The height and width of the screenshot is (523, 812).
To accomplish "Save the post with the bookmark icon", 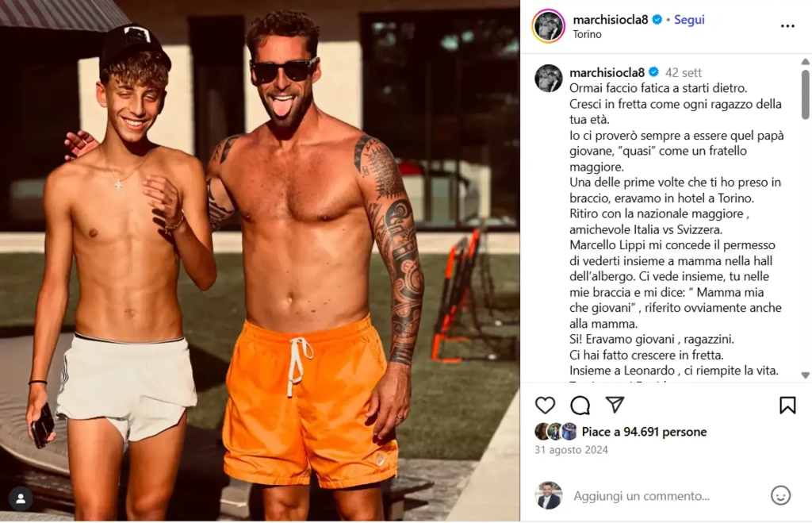I will [787, 406].
